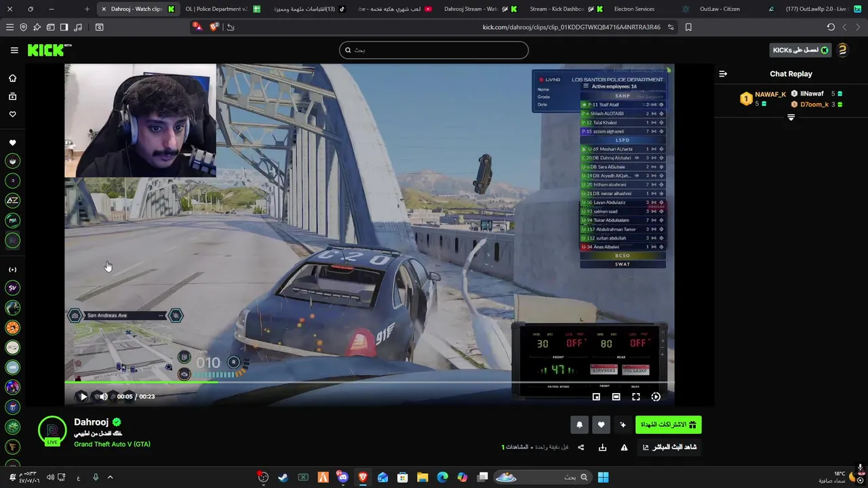Click the site settings icon beside URL
Screen dimensions: 868x488
tap(671, 27)
